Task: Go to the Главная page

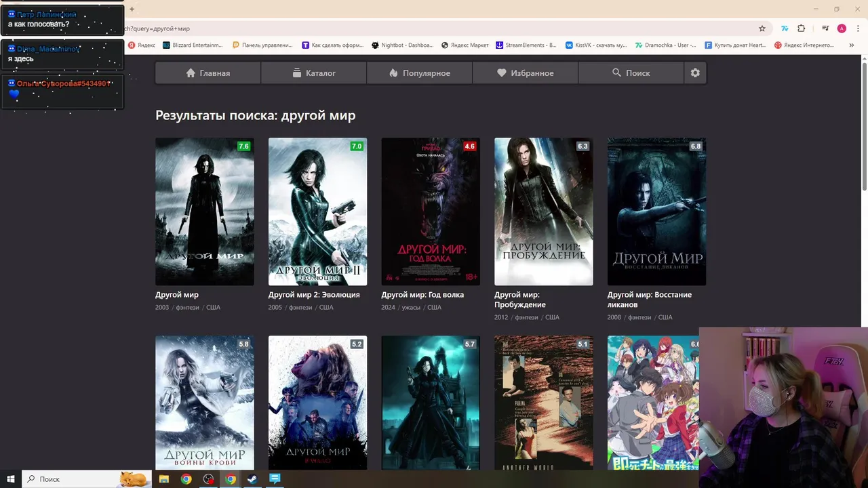Action: [208, 73]
